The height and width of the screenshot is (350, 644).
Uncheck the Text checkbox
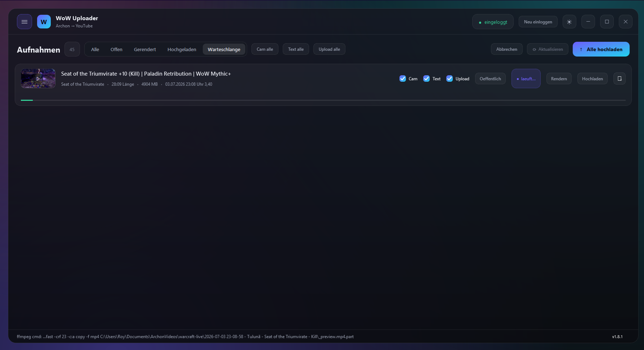tap(426, 78)
